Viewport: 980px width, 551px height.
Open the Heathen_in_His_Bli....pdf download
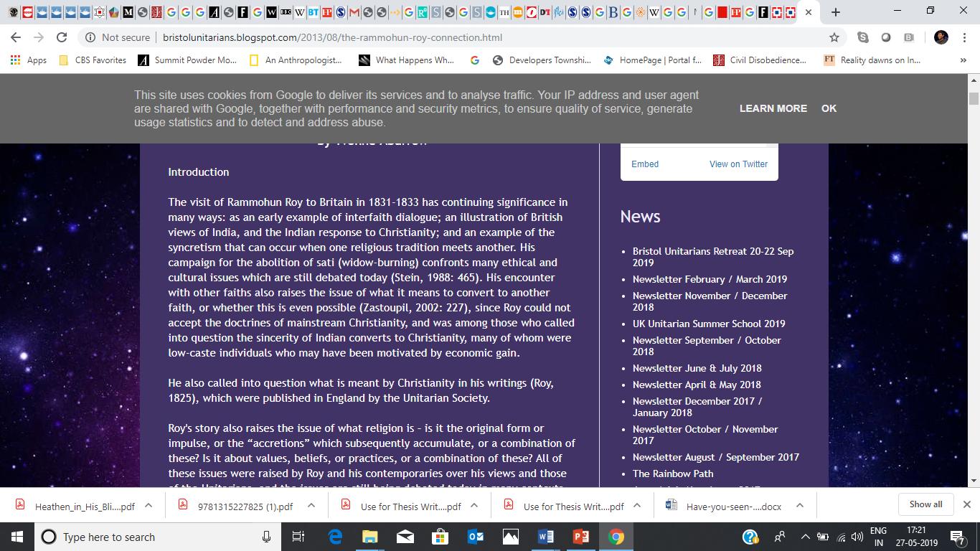tap(76, 505)
